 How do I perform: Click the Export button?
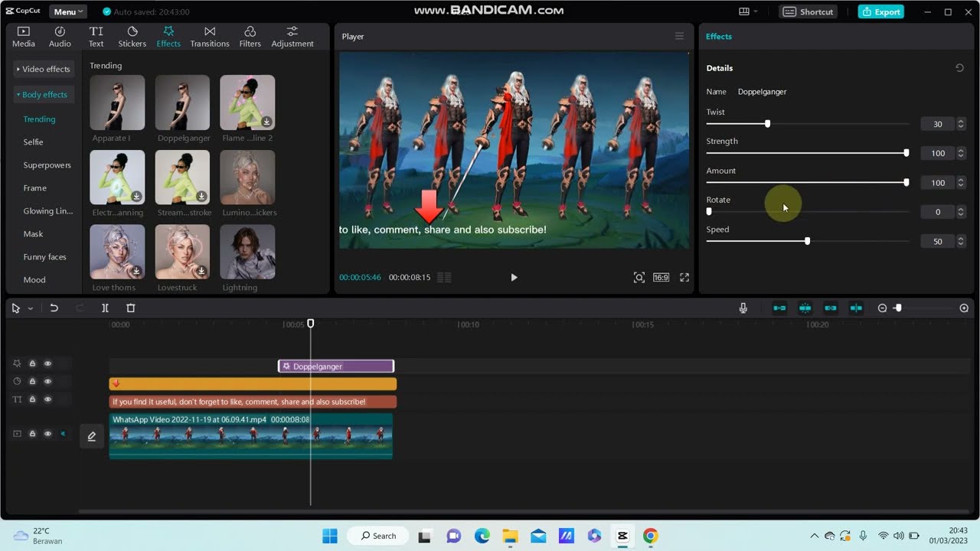point(880,11)
